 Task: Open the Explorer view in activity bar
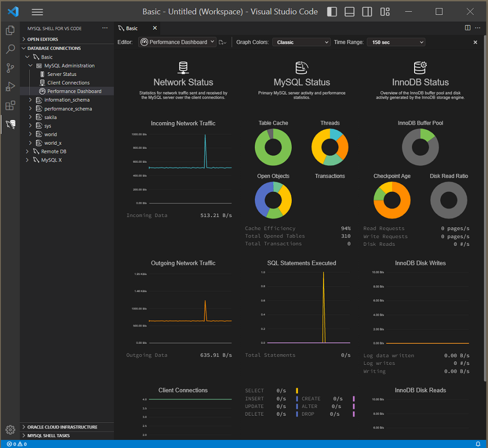click(x=10, y=30)
